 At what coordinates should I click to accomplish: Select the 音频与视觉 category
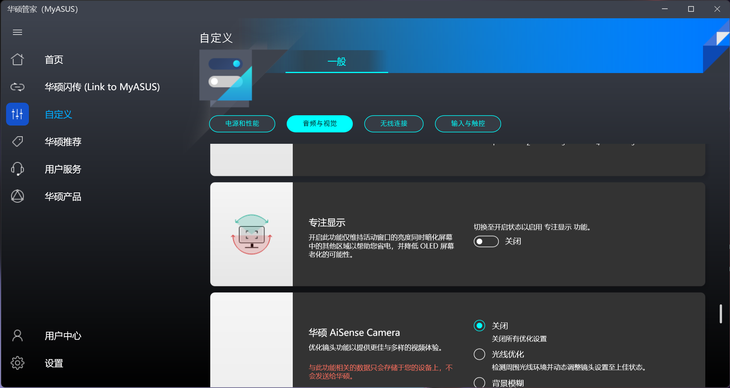pyautogui.click(x=320, y=124)
